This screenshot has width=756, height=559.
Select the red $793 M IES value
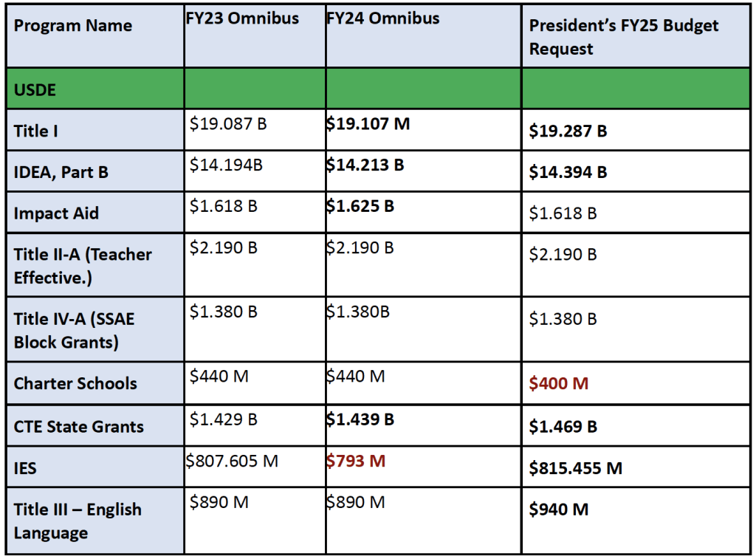tap(356, 461)
